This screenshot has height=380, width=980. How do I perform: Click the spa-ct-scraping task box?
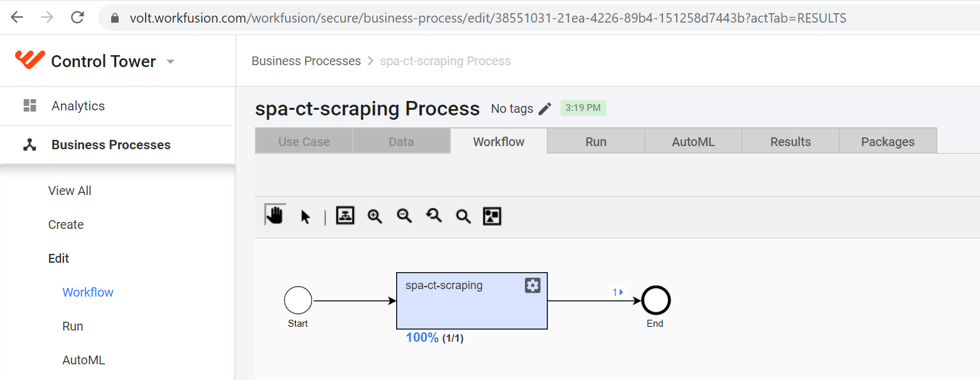click(471, 301)
